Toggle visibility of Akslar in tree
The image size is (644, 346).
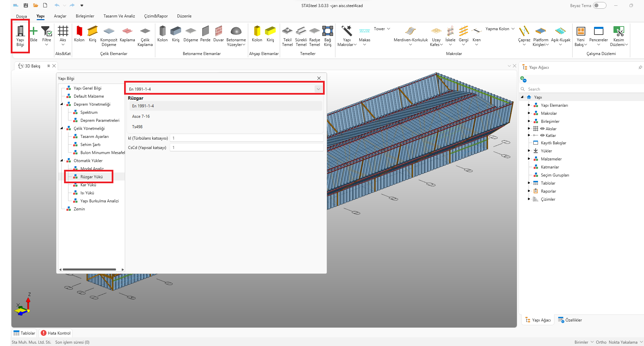coord(542,129)
